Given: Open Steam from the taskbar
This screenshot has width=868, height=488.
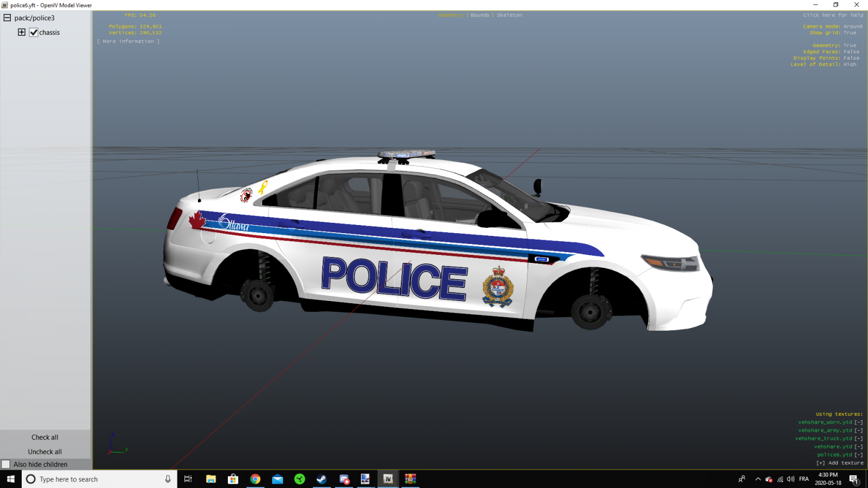Looking at the screenshot, I should (322, 479).
